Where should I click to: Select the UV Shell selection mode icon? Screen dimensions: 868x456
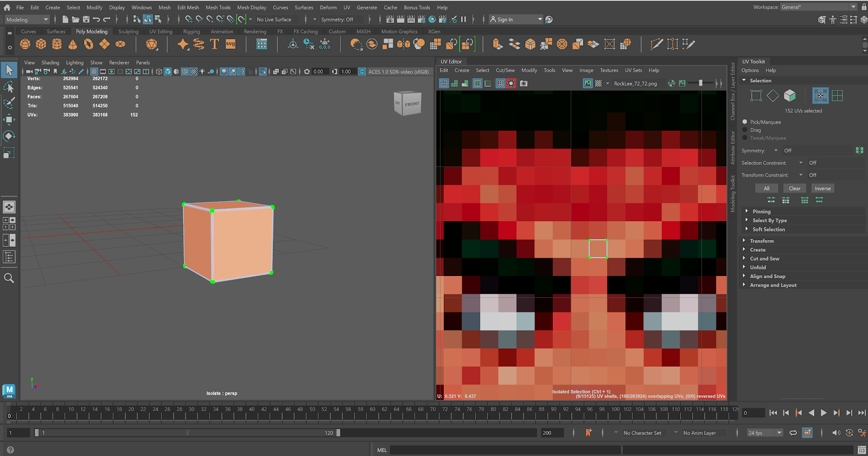point(838,96)
